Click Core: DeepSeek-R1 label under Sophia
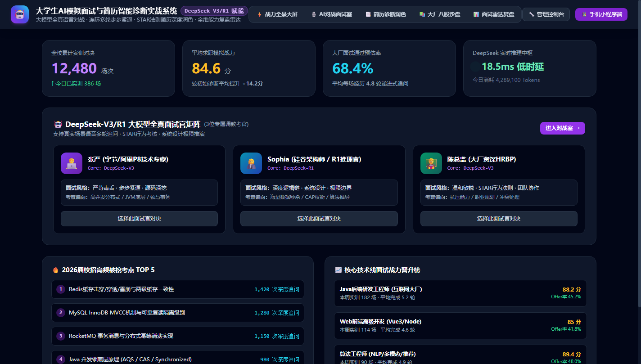641x364 pixels. [x=290, y=168]
